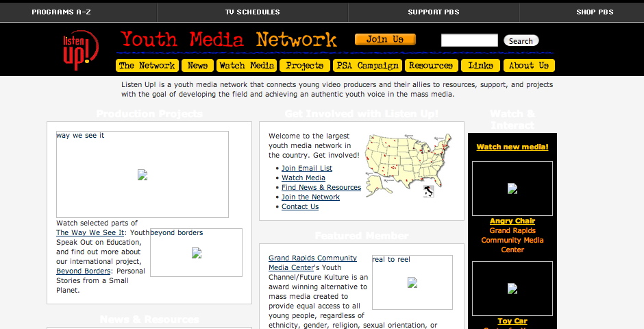Click the Youth Media Network title
The width and height of the screenshot is (644, 329).
coord(229,40)
